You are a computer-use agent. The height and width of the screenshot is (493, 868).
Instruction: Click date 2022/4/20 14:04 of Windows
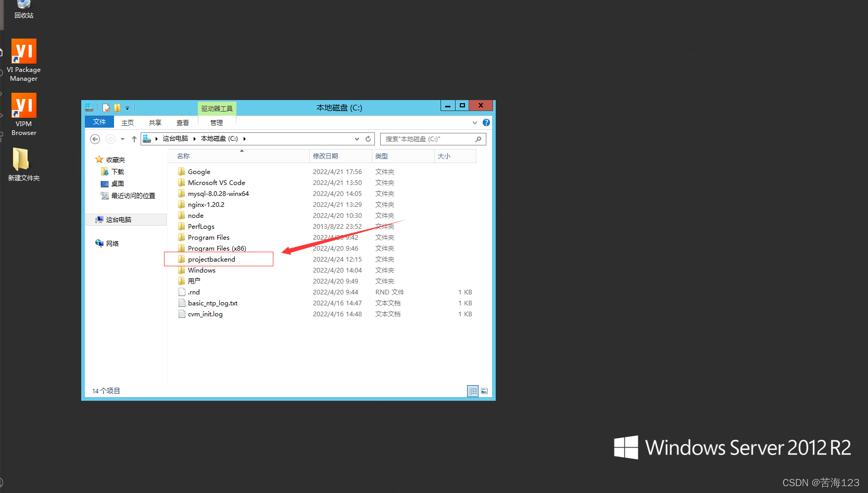click(x=337, y=270)
